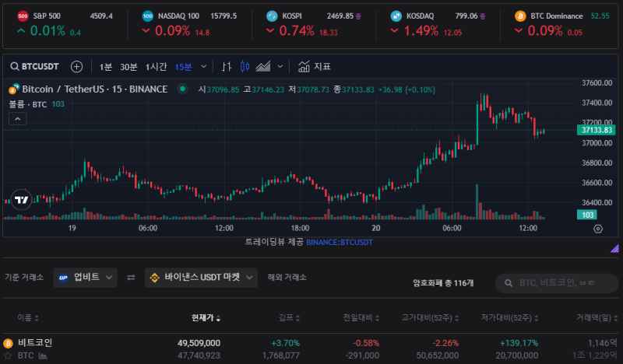Open the BTCUSDT symbol search
This screenshot has width=623, height=364.
coord(34,67)
